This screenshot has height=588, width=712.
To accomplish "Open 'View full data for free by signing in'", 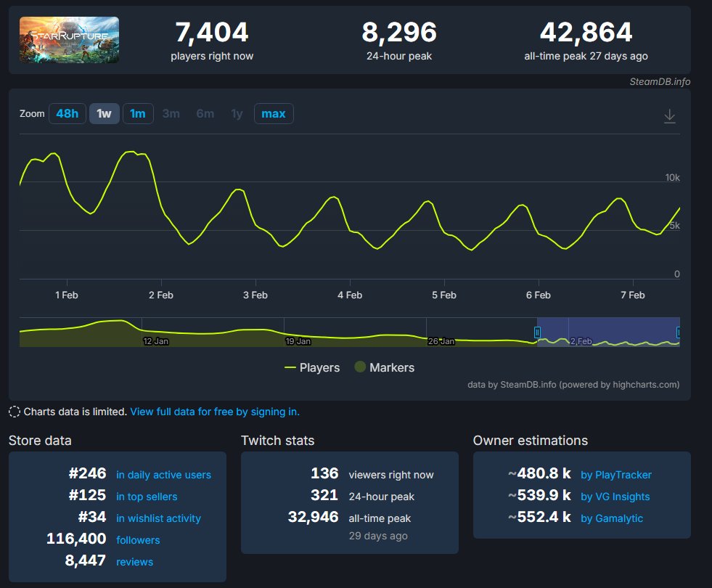I will (x=215, y=412).
